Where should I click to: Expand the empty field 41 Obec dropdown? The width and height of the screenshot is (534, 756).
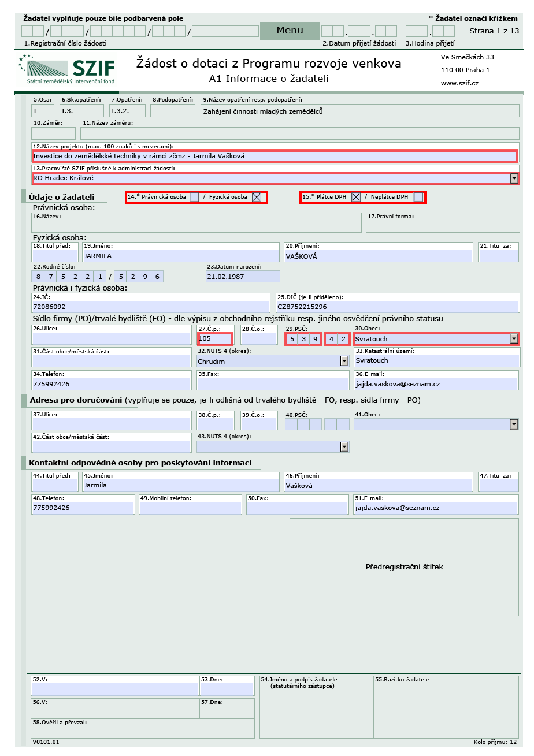click(514, 424)
